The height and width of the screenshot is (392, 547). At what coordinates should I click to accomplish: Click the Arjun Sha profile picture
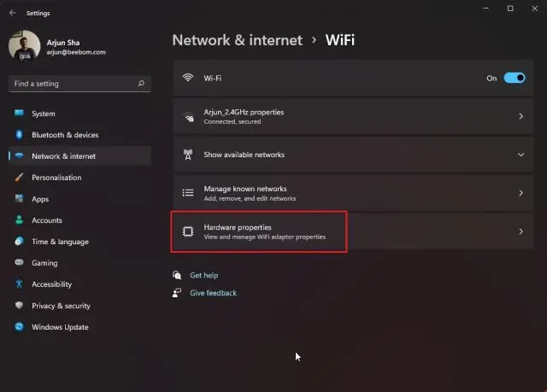click(24, 46)
